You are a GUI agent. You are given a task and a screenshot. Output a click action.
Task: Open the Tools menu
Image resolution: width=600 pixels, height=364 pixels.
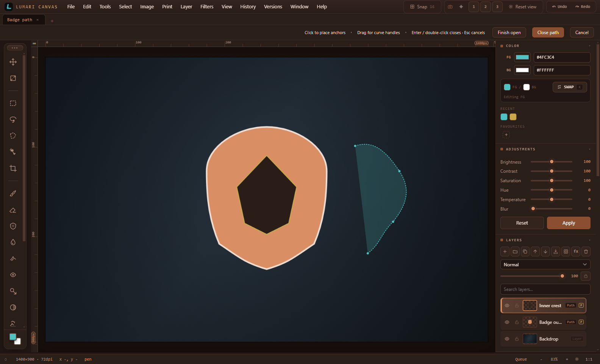tap(105, 7)
